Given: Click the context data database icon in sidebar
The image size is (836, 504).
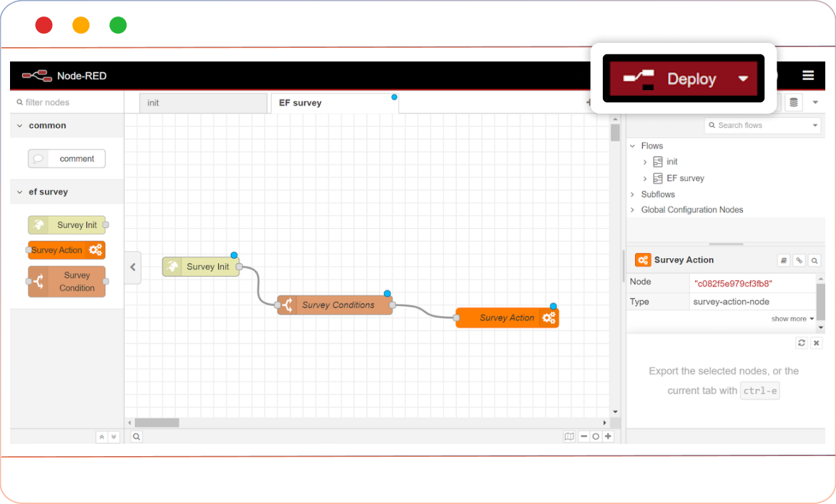Looking at the screenshot, I should click(793, 103).
